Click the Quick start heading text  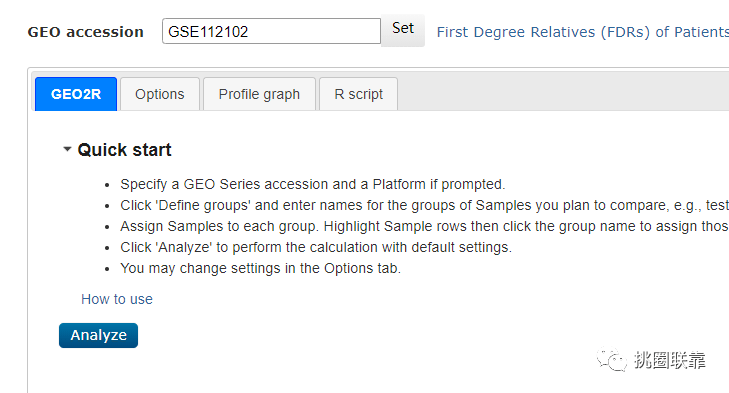[x=125, y=150]
